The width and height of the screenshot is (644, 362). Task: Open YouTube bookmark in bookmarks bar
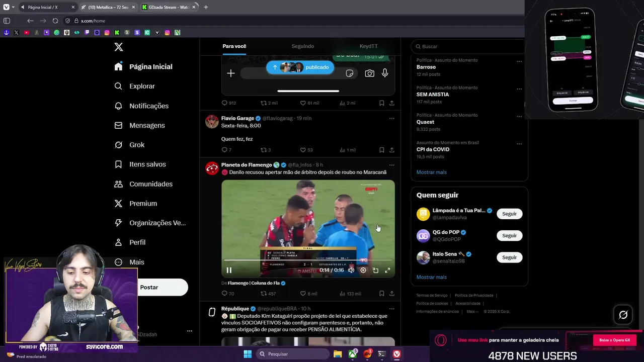26,32
